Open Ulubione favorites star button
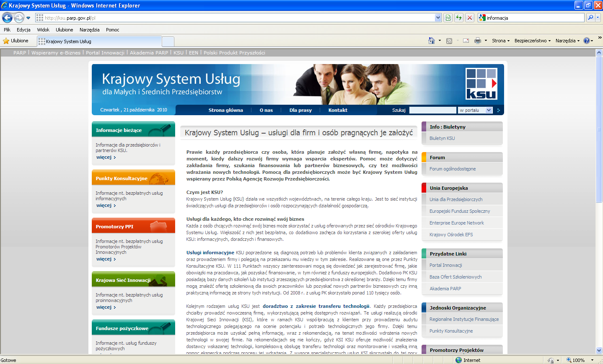 pyautogui.click(x=16, y=41)
